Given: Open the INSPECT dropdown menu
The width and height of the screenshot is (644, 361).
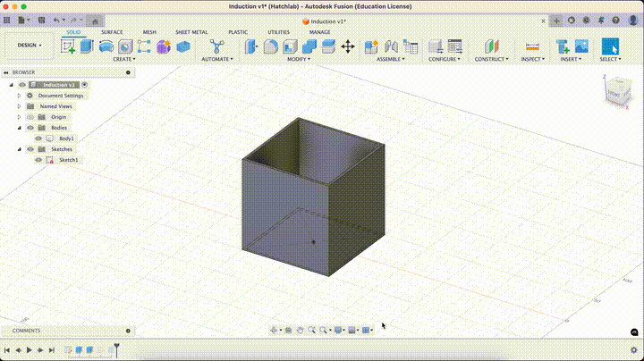Looking at the screenshot, I should [533, 59].
